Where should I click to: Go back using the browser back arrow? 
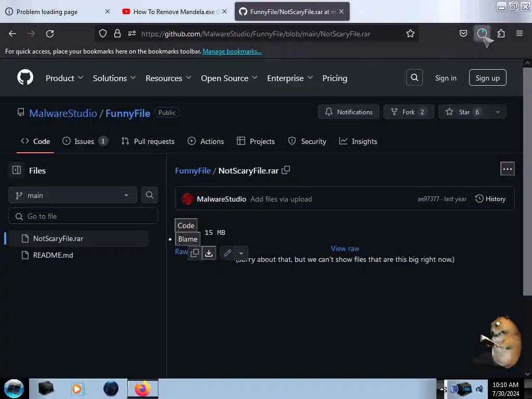point(12,34)
